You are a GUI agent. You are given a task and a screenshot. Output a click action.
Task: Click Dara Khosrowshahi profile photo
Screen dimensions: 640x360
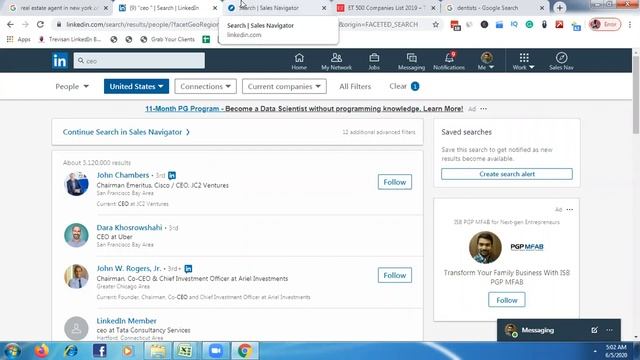(76, 235)
